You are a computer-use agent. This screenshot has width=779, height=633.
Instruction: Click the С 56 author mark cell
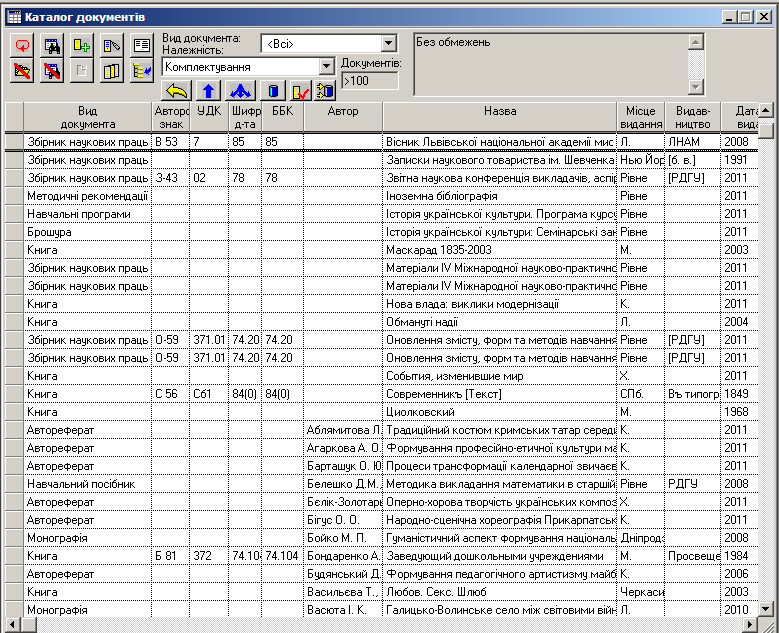click(170, 394)
